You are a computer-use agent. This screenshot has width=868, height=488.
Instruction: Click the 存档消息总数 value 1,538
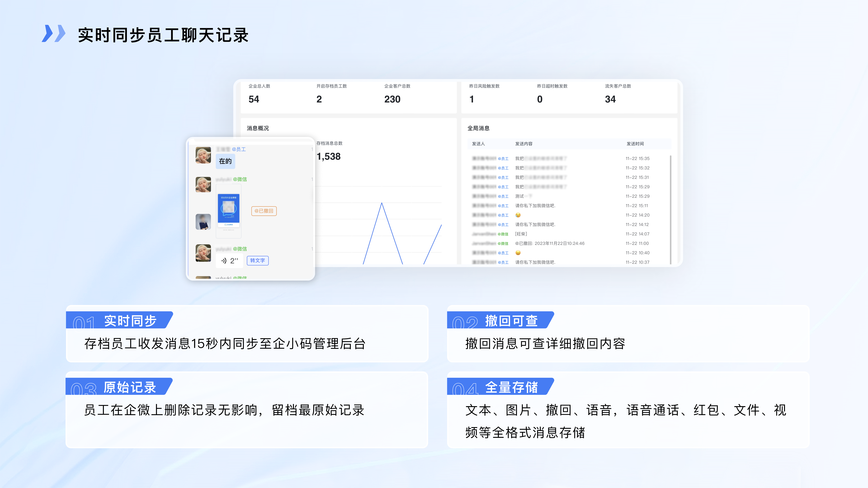(x=329, y=157)
